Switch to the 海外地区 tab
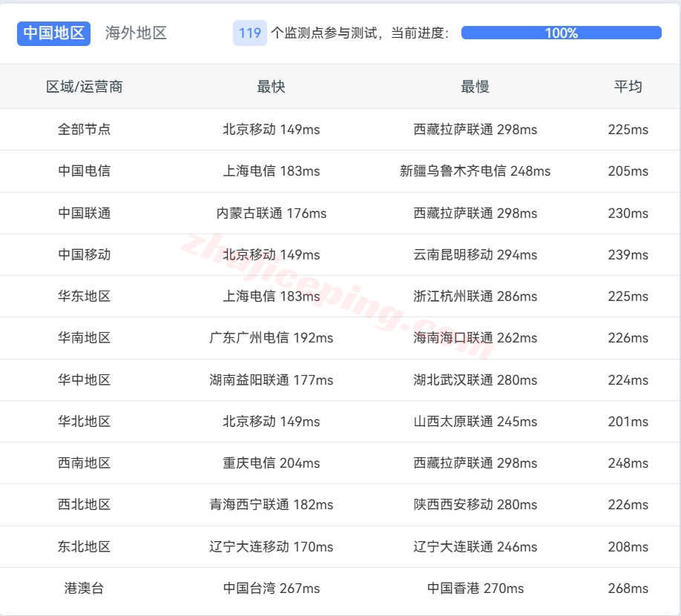Screen dimensions: 681x616 [x=136, y=33]
